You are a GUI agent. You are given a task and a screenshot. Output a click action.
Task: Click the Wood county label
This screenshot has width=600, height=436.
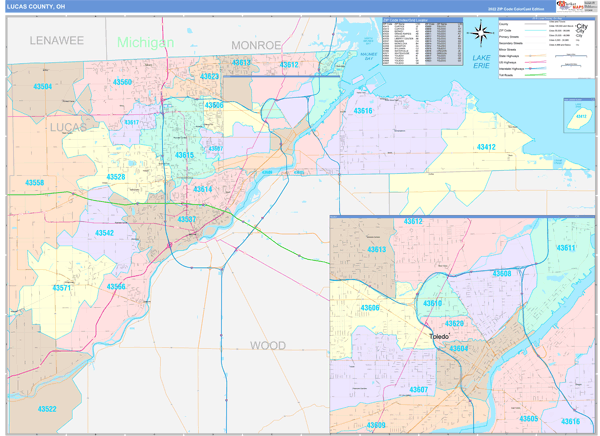[267, 346]
